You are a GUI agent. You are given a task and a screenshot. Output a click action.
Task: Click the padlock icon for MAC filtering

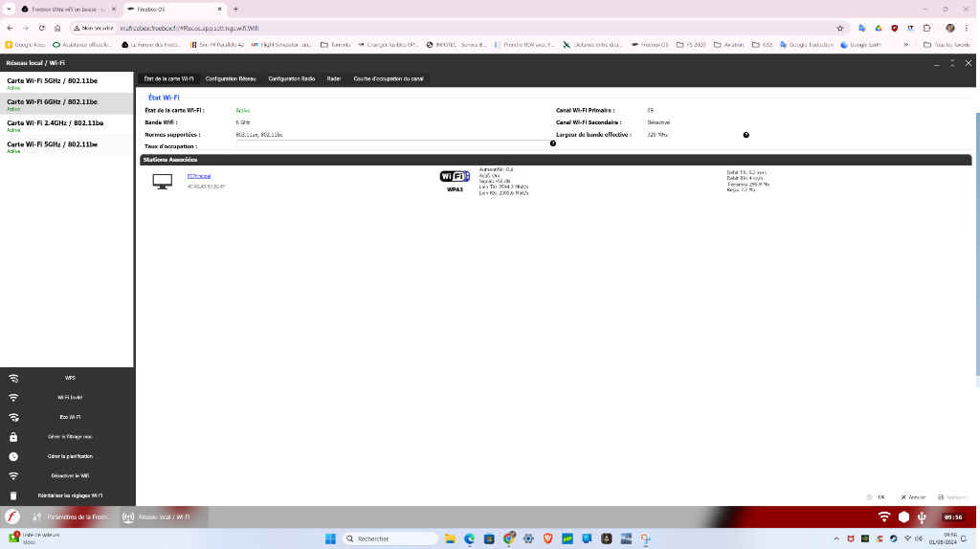click(13, 436)
